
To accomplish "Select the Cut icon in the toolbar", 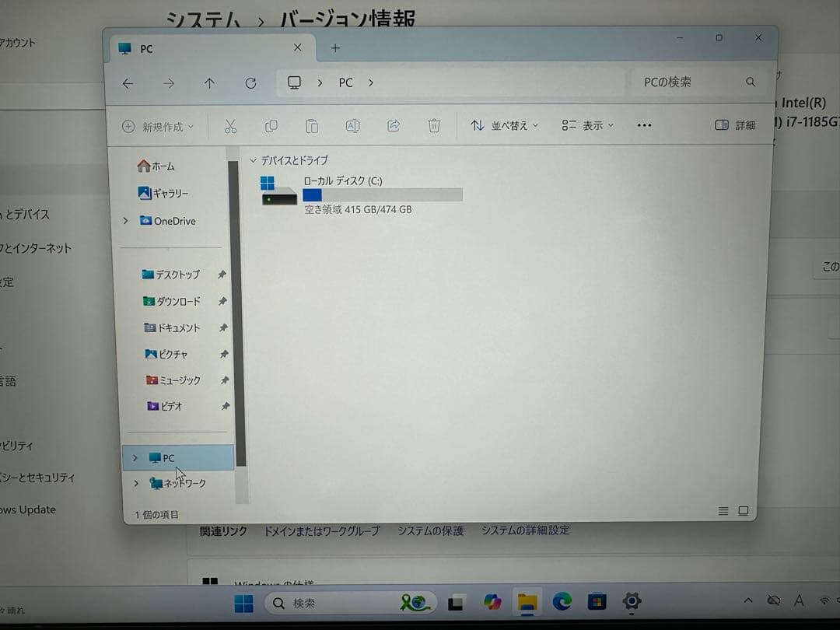I will [x=230, y=125].
